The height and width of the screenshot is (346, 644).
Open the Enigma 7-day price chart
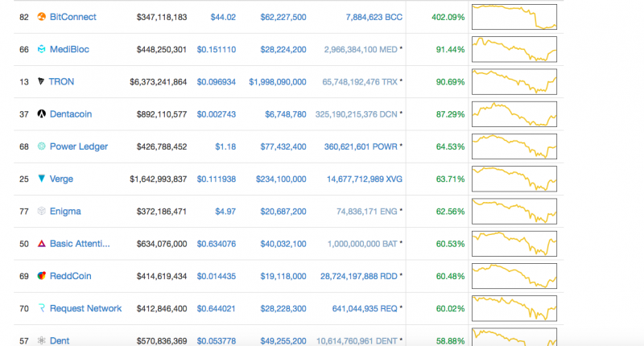point(514,212)
